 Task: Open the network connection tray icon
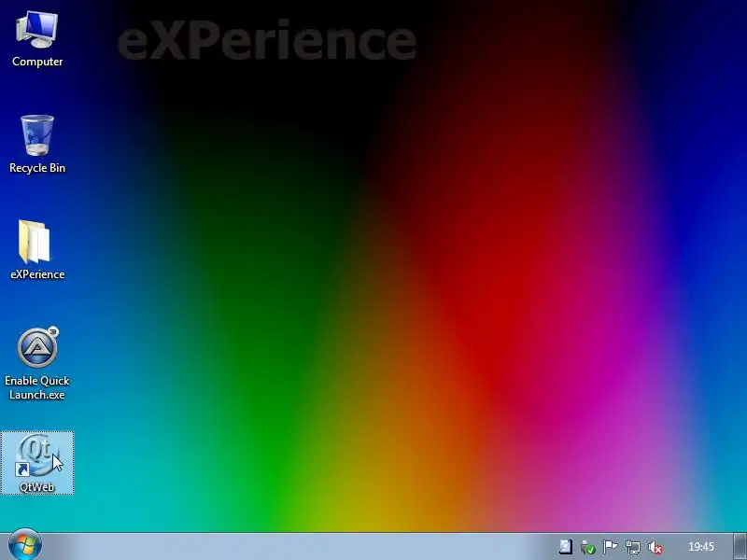click(633, 547)
